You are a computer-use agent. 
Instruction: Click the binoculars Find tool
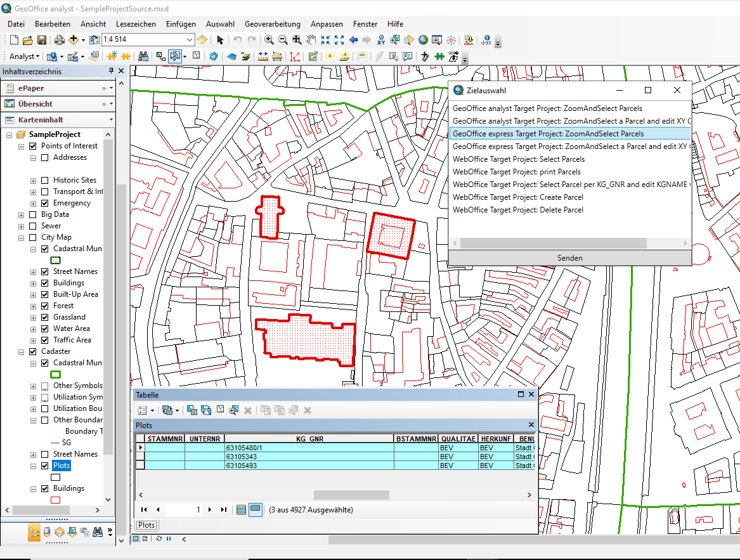coord(143,56)
